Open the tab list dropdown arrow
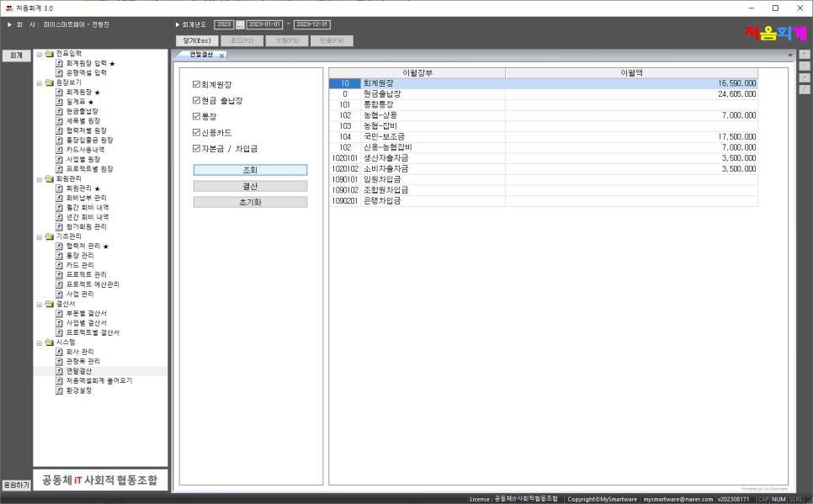The width and height of the screenshot is (813, 504). click(x=790, y=55)
